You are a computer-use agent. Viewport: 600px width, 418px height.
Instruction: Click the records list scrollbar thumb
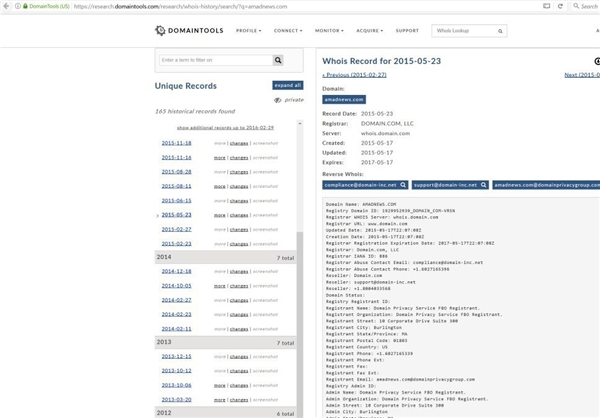(x=300, y=323)
